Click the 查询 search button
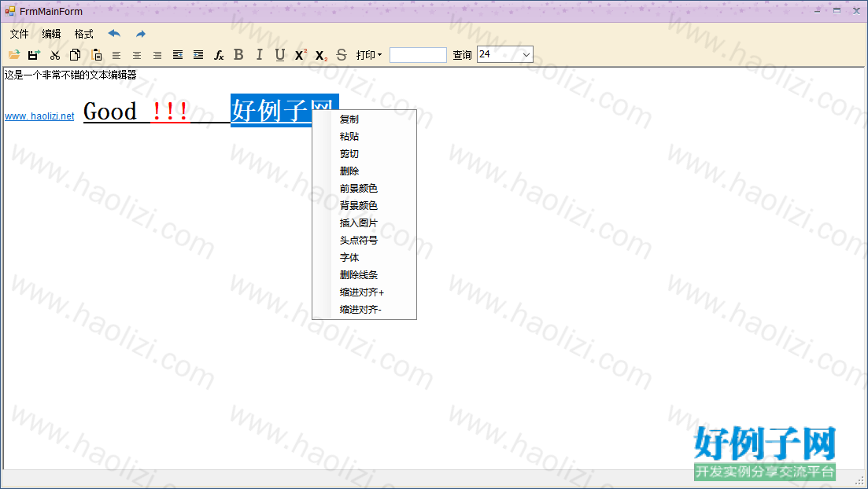868x489 pixels. (x=462, y=55)
